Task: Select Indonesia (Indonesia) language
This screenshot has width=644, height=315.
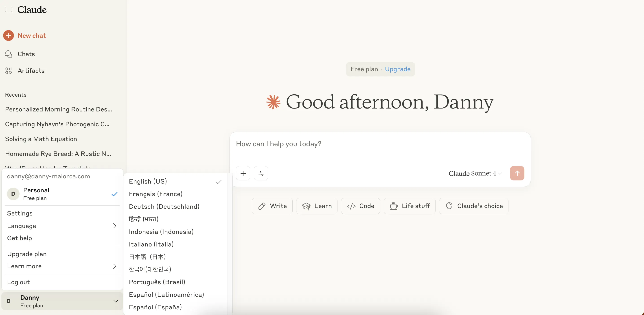Action: pos(175,232)
